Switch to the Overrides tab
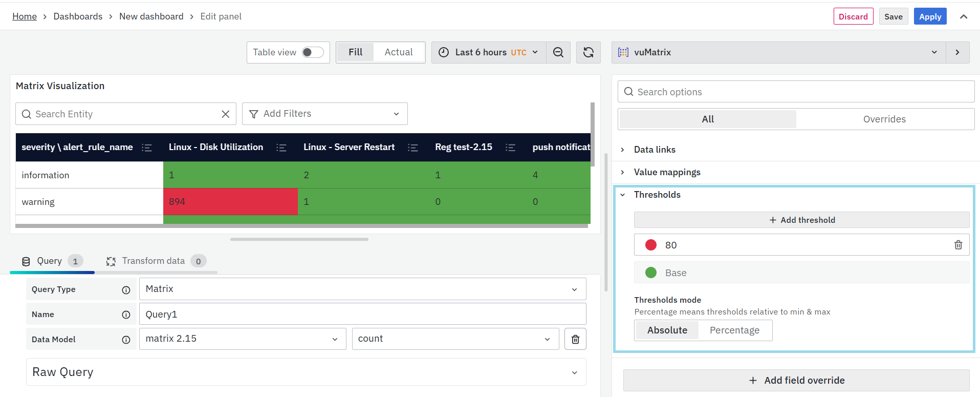 [x=884, y=119]
